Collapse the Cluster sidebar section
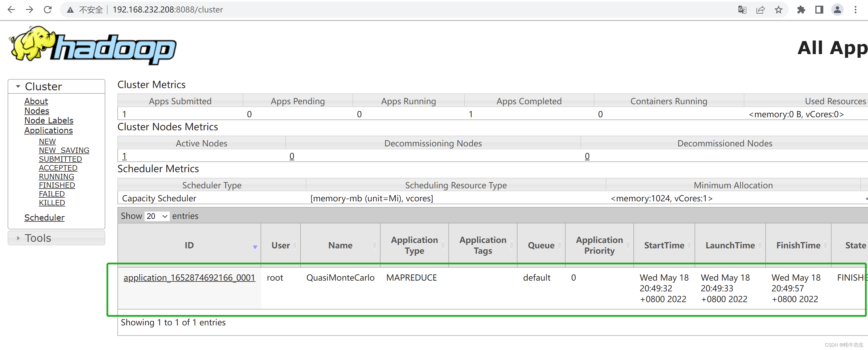The image size is (868, 350). point(18,86)
